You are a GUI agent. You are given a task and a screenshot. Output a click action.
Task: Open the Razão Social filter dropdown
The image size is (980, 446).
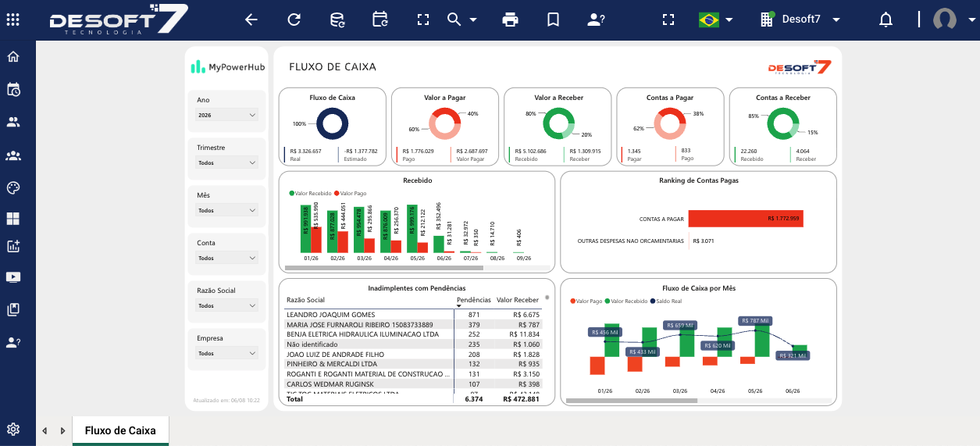point(226,305)
